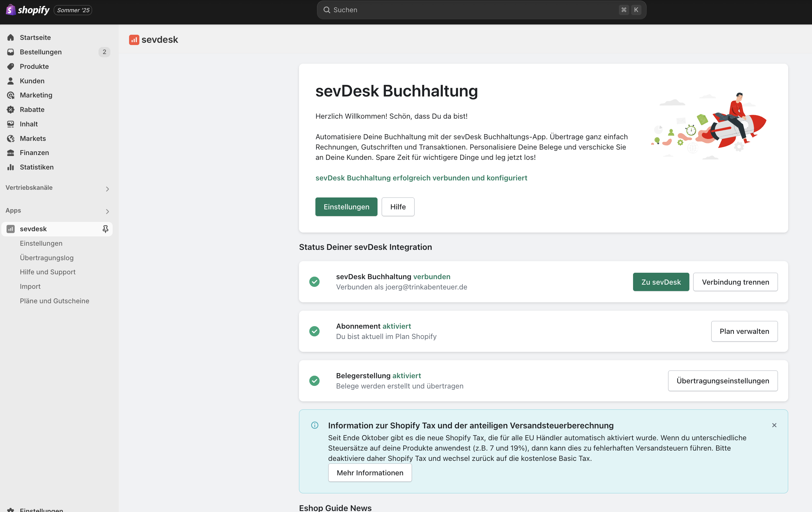Expand the Apps section chevron

tap(107, 211)
